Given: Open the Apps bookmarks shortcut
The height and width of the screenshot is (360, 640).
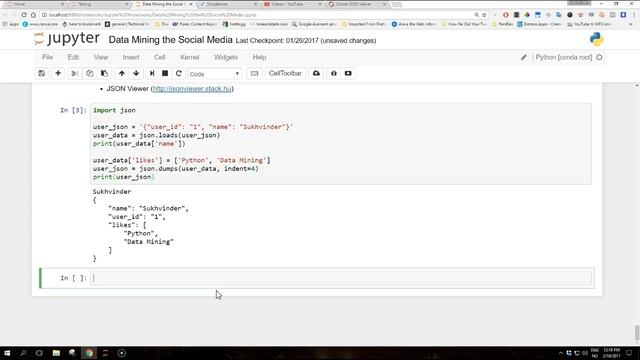Looking at the screenshot, I should tap(11, 24).
